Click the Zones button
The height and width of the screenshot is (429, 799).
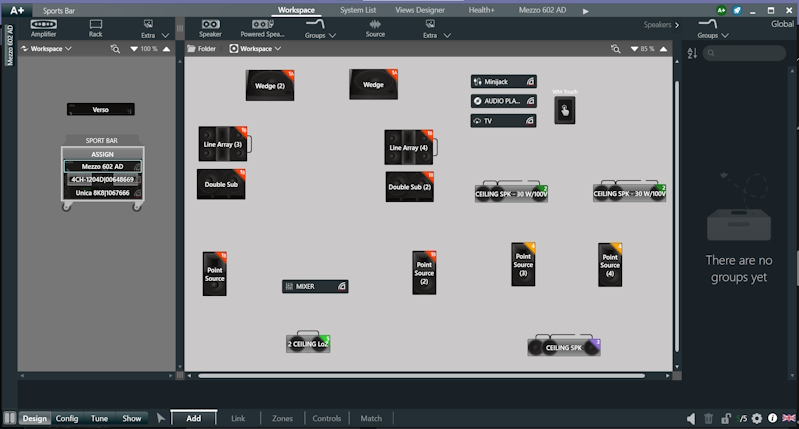[282, 418]
